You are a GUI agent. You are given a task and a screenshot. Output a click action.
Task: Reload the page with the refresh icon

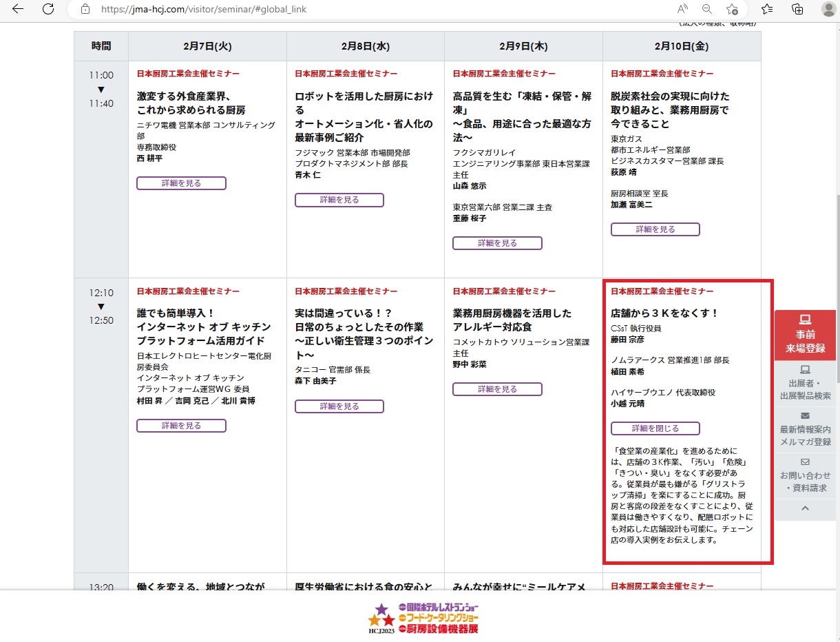[48, 9]
